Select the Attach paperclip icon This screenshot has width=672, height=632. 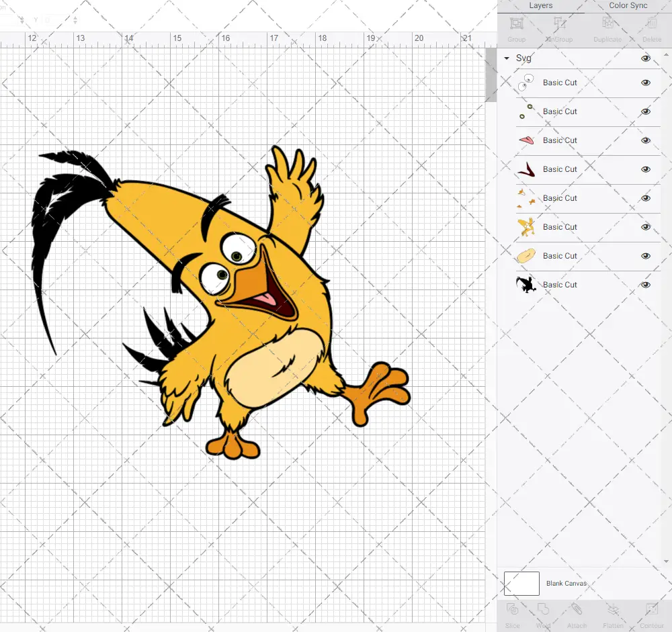[577, 609]
